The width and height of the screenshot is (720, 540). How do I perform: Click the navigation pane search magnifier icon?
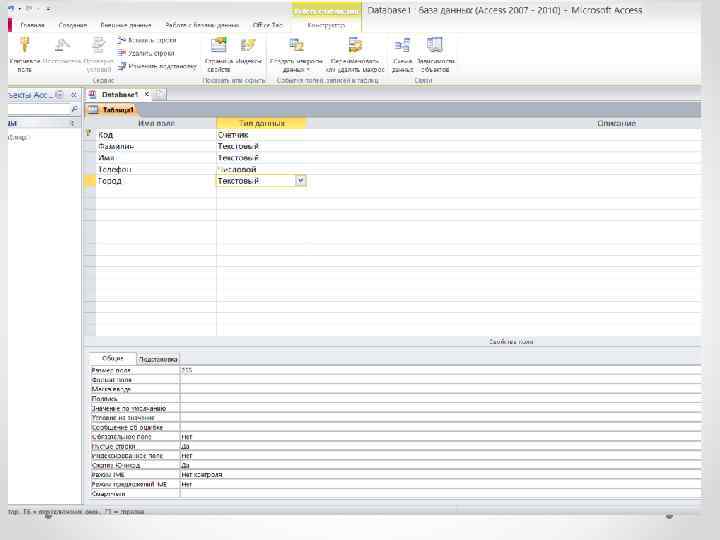[75, 109]
